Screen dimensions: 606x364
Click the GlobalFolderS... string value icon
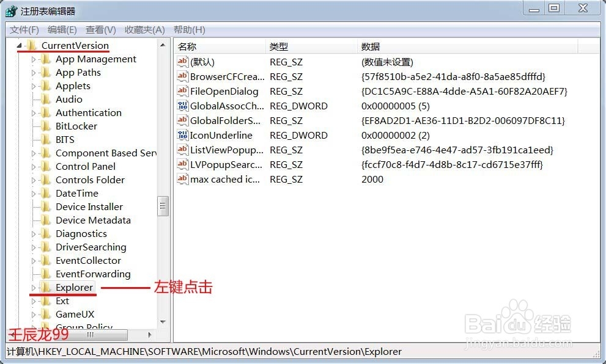(x=182, y=120)
